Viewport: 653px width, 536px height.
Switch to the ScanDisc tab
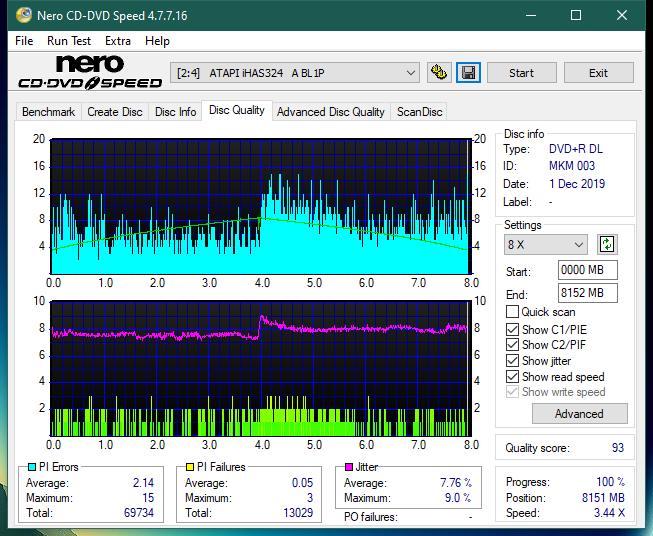coord(419,112)
